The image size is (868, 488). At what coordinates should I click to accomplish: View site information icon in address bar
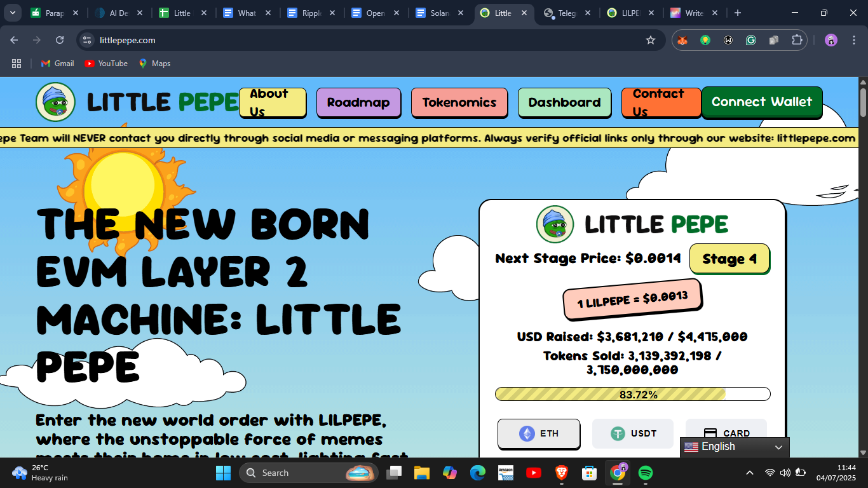[x=88, y=40]
